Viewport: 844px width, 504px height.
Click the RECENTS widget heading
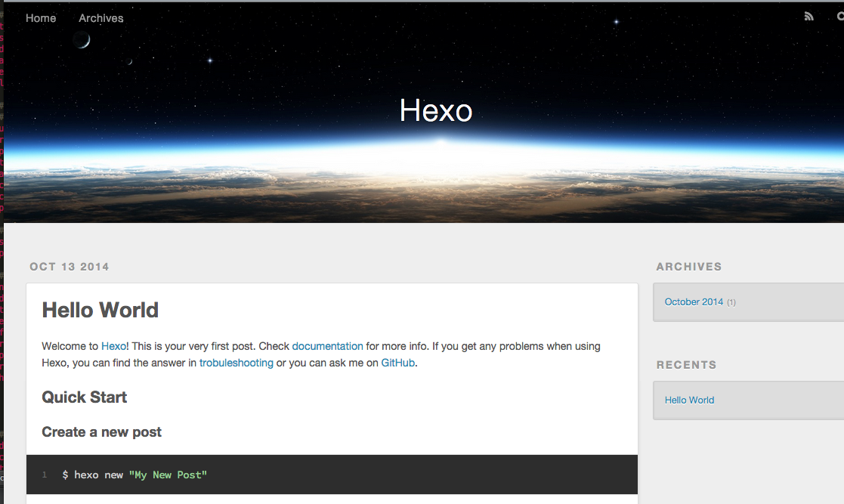tap(686, 364)
